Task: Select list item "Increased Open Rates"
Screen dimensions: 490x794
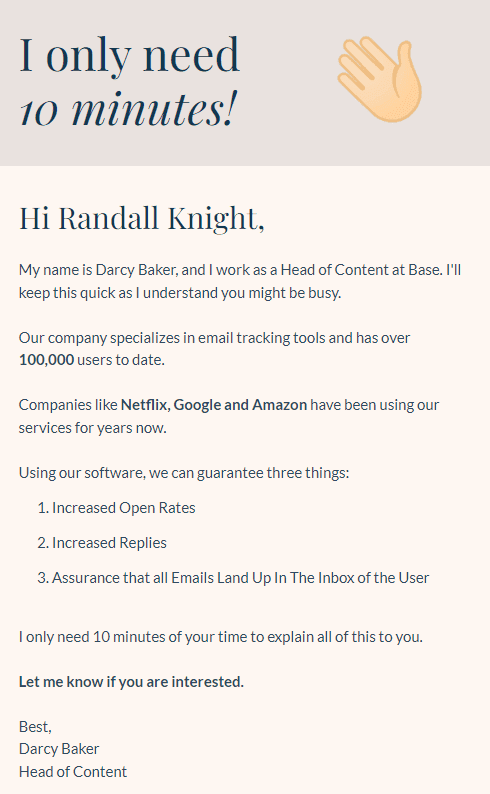Action: [x=124, y=508]
